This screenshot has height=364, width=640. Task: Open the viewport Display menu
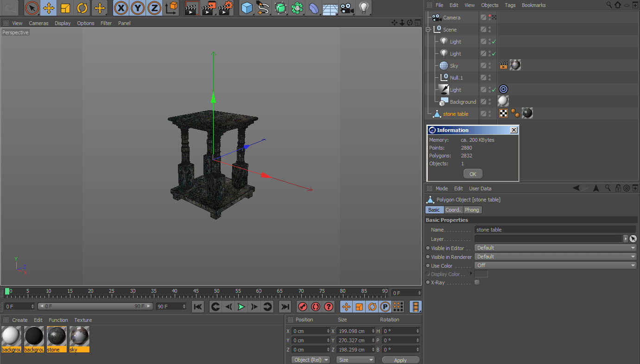tap(63, 23)
